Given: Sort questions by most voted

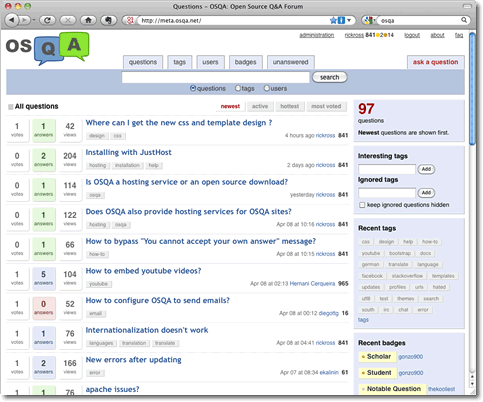Looking at the screenshot, I should click(326, 106).
